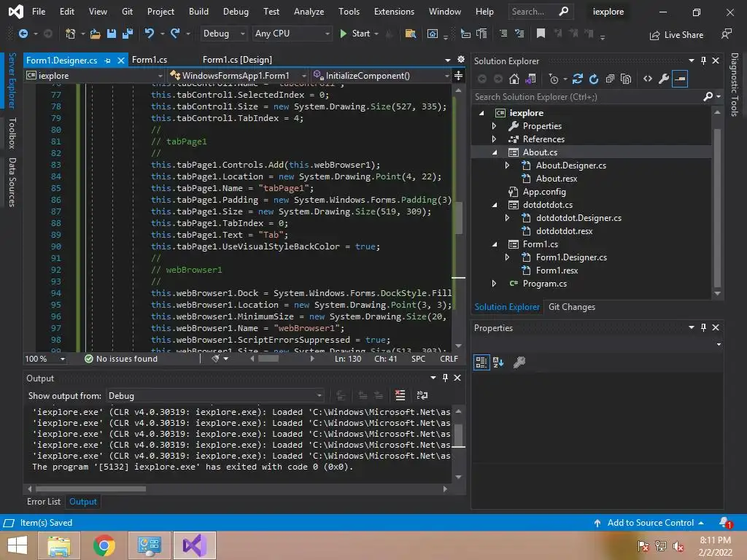Viewport: 747px width, 560px height.
Task: Toggle Show All Files in Solution Explorer
Action: coord(627,79)
